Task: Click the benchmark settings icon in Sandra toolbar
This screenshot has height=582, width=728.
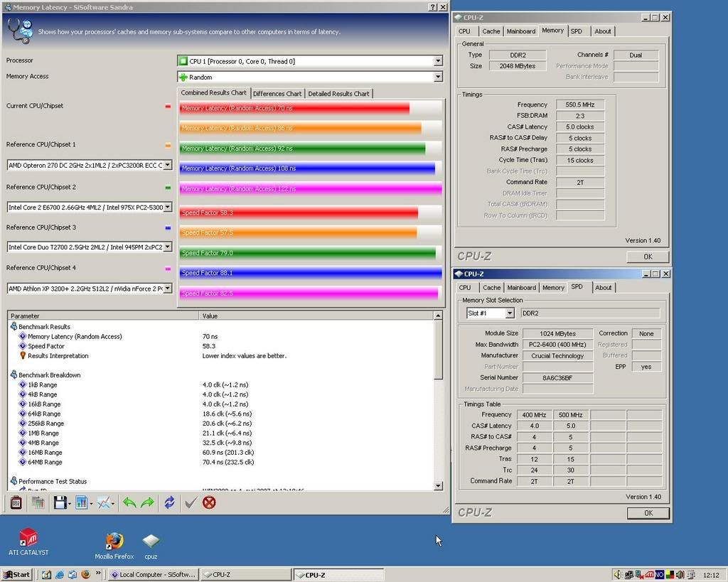Action: coord(16,502)
